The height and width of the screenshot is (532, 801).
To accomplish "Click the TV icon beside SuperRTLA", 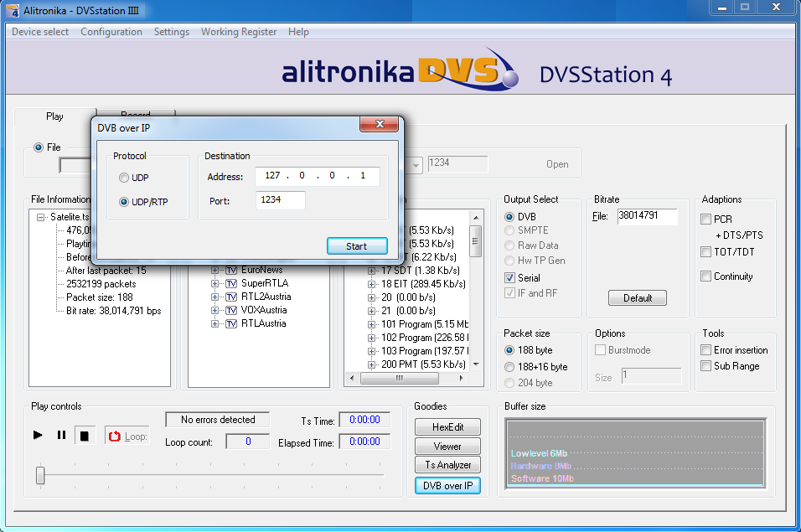I will (x=231, y=283).
